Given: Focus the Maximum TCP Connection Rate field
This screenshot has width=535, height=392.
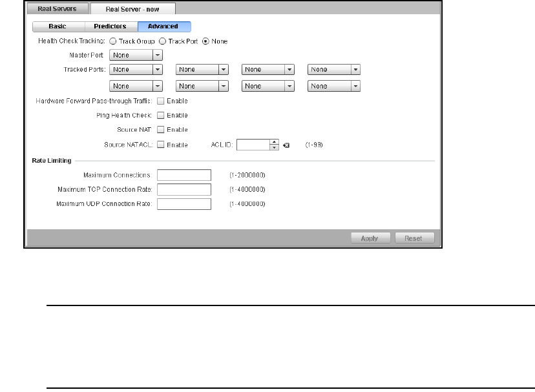Looking at the screenshot, I should click(x=184, y=189).
